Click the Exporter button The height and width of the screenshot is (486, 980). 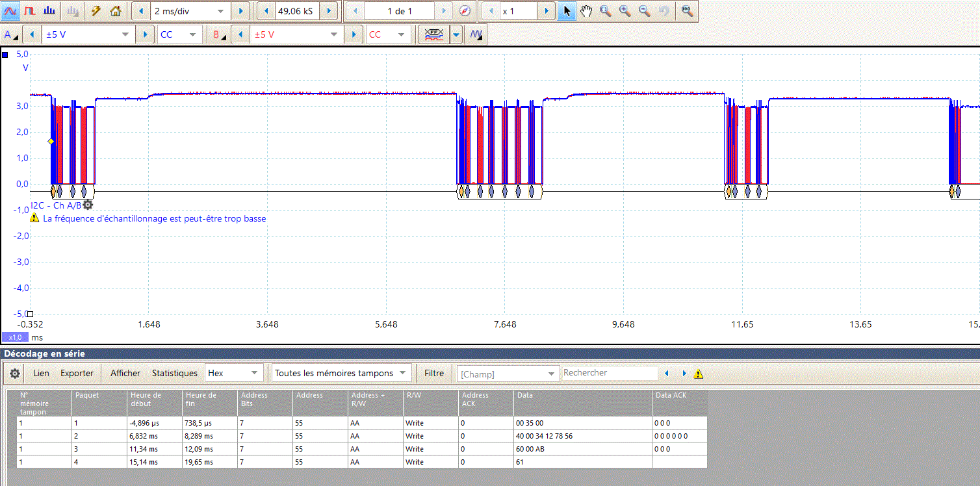(77, 373)
